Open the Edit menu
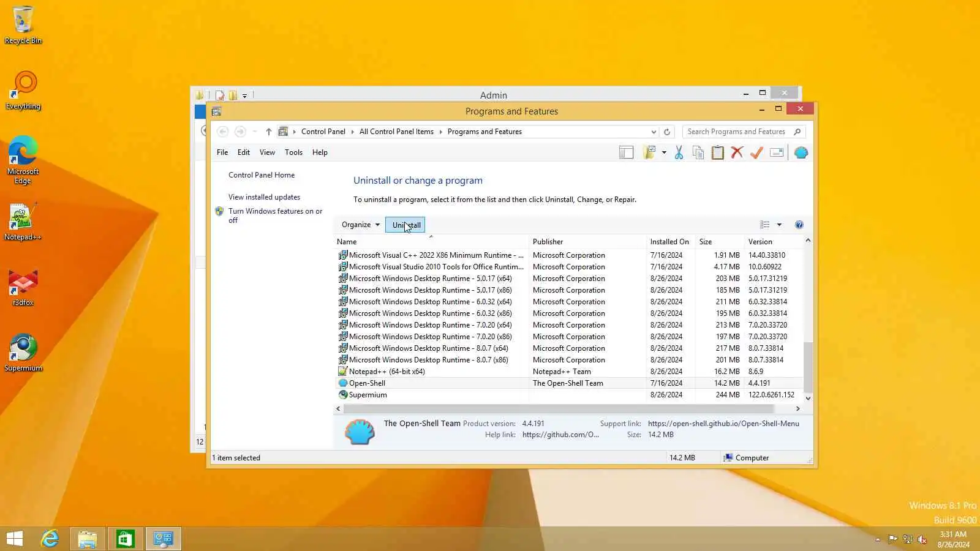Image resolution: width=980 pixels, height=551 pixels. pos(244,152)
